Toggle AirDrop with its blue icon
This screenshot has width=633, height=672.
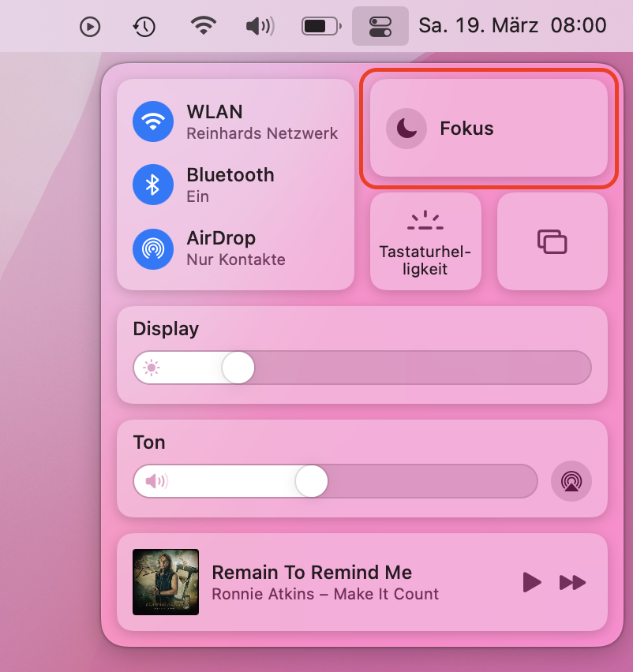pyautogui.click(x=153, y=248)
